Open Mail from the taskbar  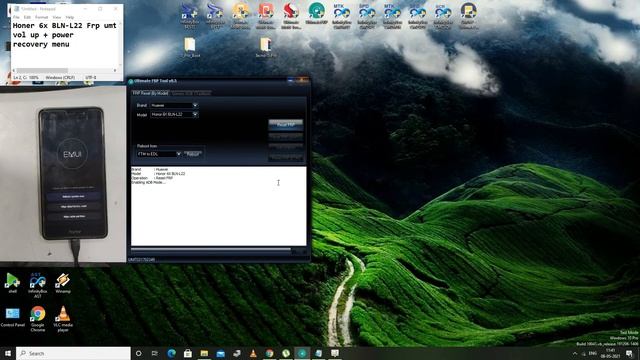tap(220, 353)
